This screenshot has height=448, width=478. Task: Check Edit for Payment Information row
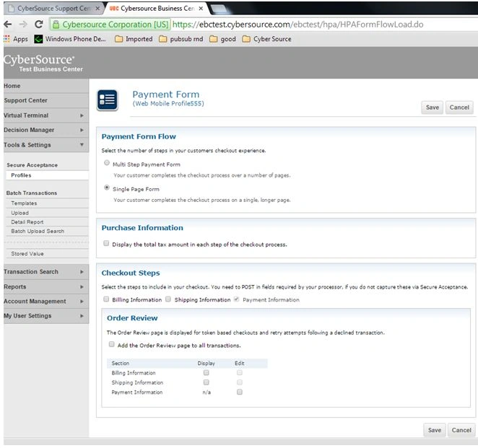tap(240, 392)
